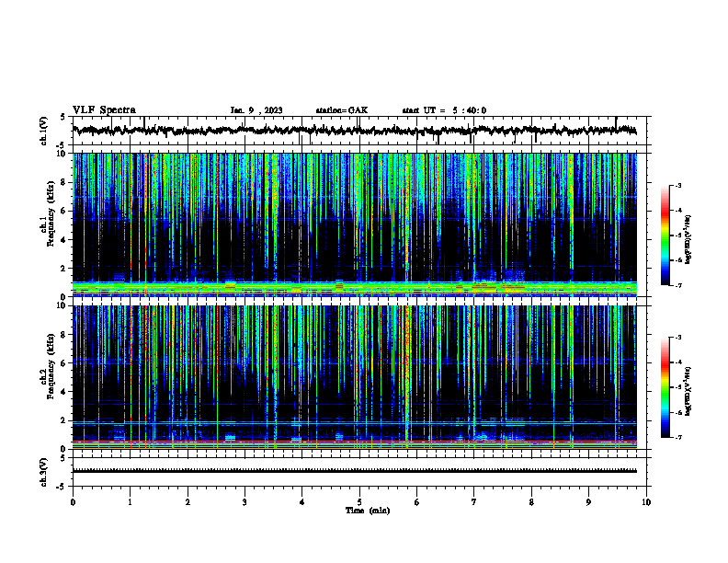Click the 2 minute tick on time axis
The width and height of the screenshot is (728, 563).
(x=188, y=502)
